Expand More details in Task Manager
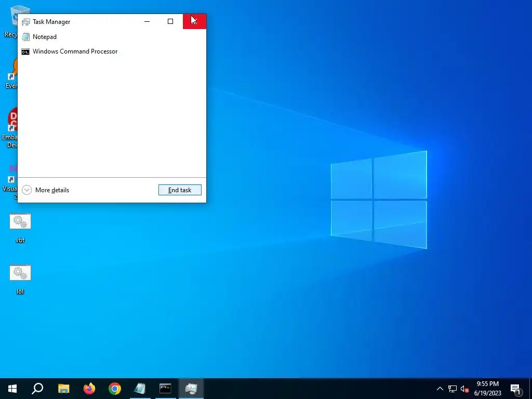 tap(46, 190)
